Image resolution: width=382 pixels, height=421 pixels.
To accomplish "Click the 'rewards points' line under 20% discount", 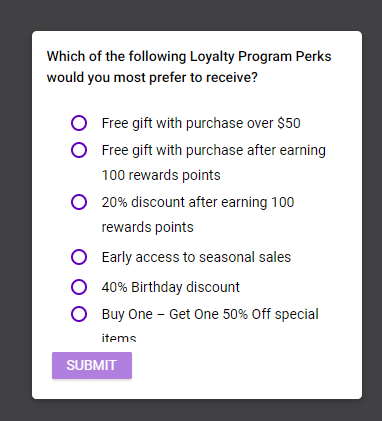I will (x=148, y=227).
